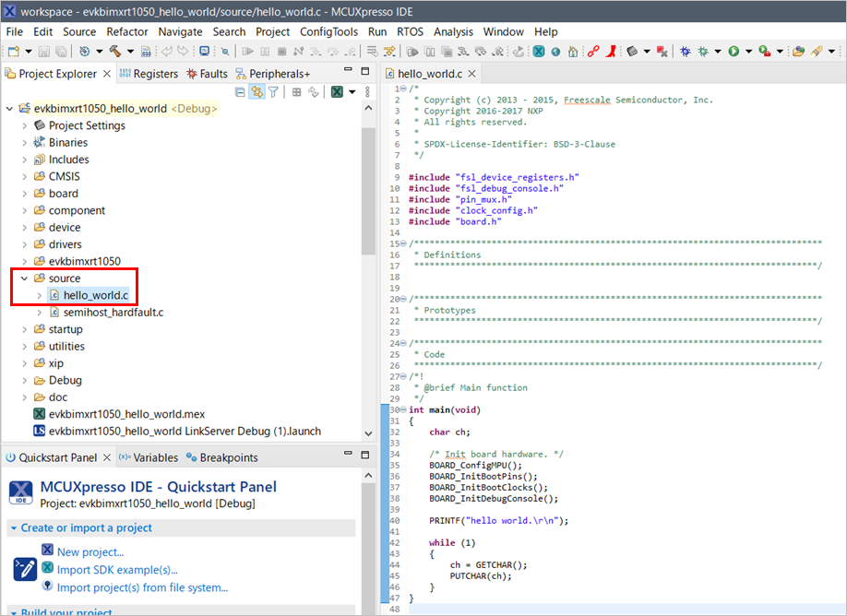Switch to the Variables tab
This screenshot has width=847, height=616.
(148, 457)
